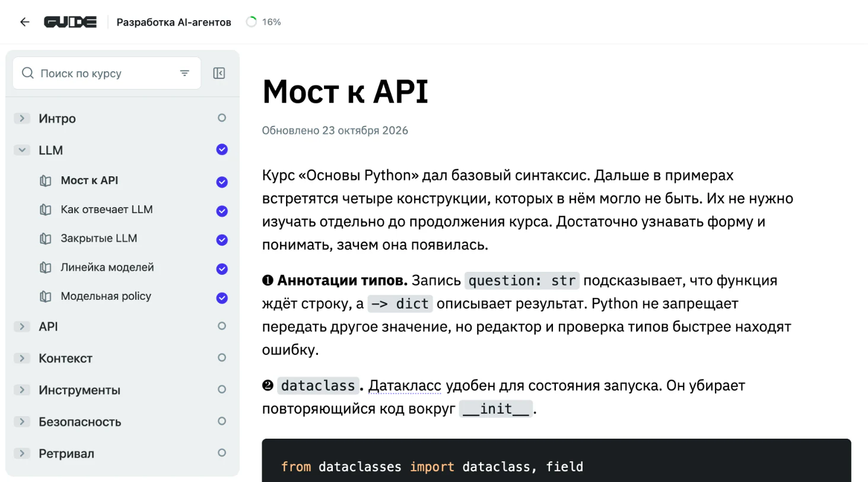Screen dimensions: 868x482
Task: Click the book icon beside Мост к API
Action: [46, 180]
